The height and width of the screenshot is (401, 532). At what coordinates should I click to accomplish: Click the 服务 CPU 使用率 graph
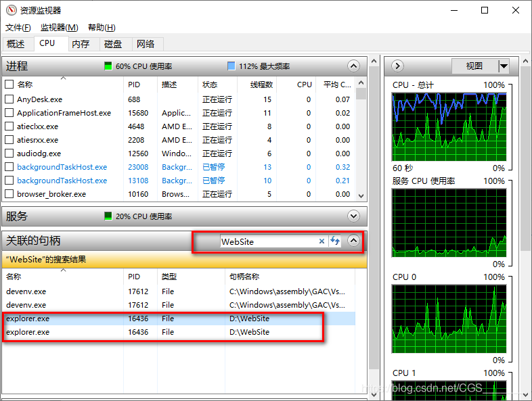449,222
